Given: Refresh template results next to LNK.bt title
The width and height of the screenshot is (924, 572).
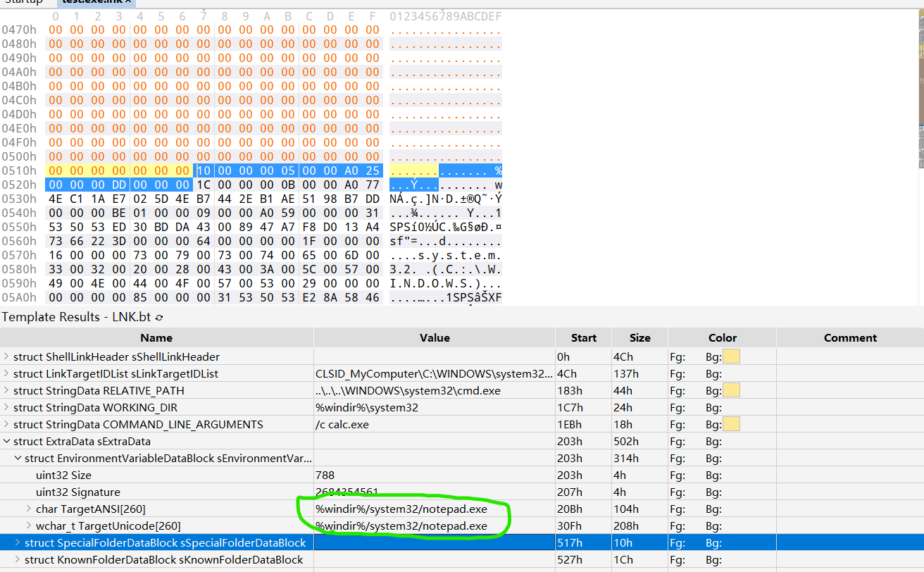Looking at the screenshot, I should 159,318.
